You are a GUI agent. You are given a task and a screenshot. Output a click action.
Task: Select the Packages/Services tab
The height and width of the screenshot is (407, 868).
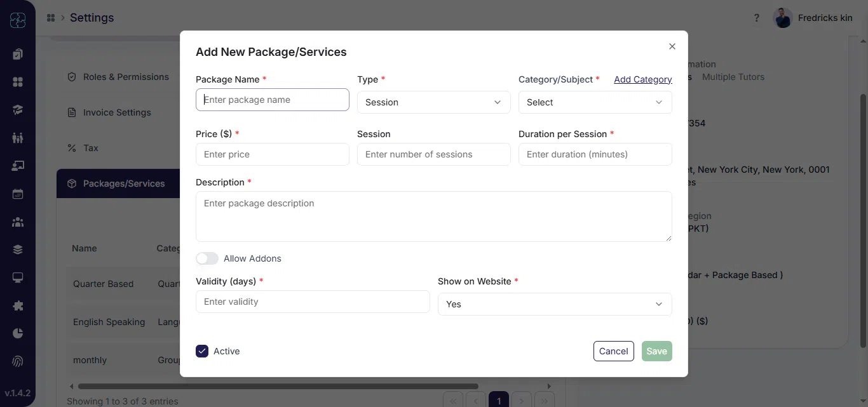click(119, 183)
